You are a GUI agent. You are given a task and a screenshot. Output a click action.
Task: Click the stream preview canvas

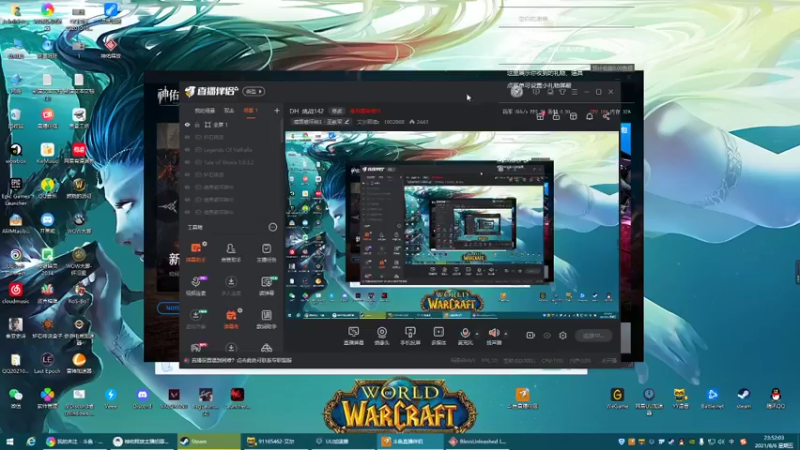click(452, 225)
